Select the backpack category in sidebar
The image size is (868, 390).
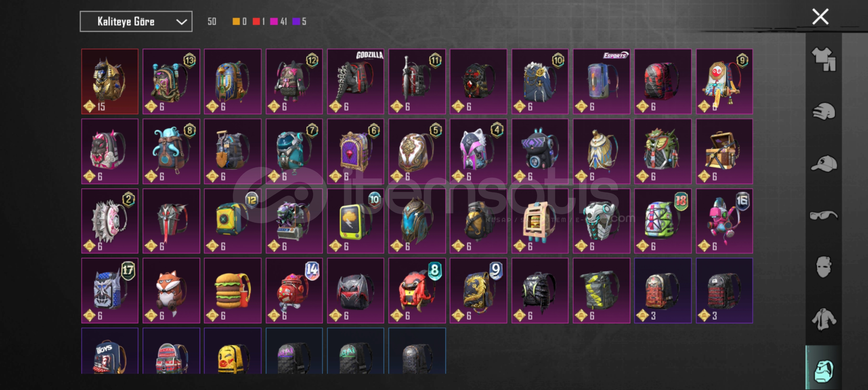click(824, 370)
